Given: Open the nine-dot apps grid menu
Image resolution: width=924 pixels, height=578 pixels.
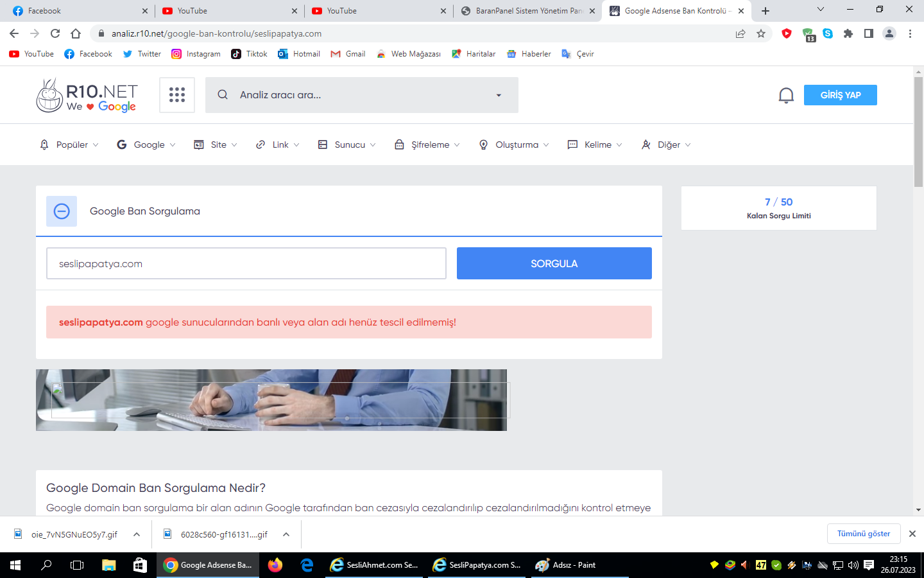Looking at the screenshot, I should coord(177,95).
